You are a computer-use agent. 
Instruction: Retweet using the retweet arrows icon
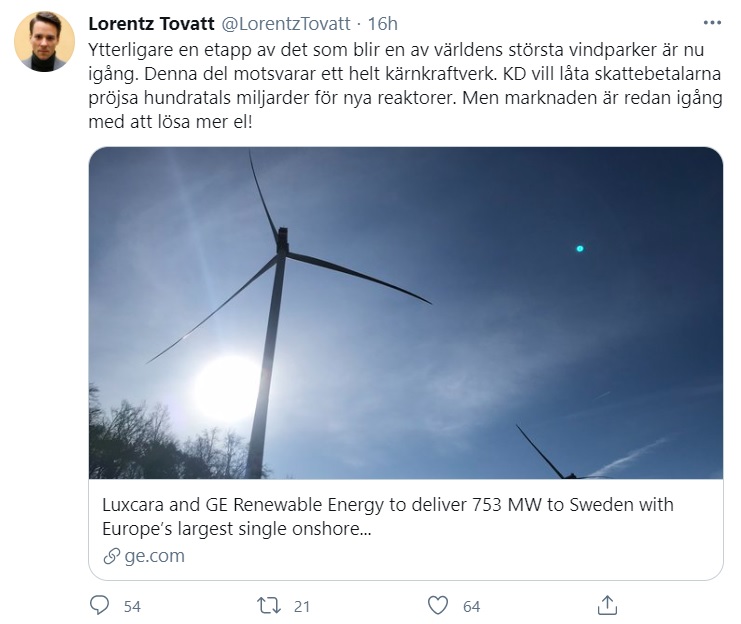coord(269,604)
